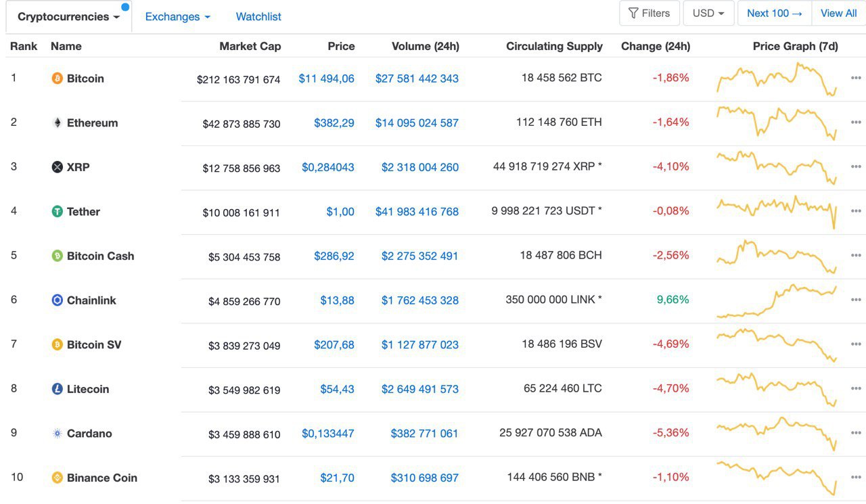Click Bitcoin market cap $212 163 791 674
Viewport: 866px width, 504px height.
239,80
